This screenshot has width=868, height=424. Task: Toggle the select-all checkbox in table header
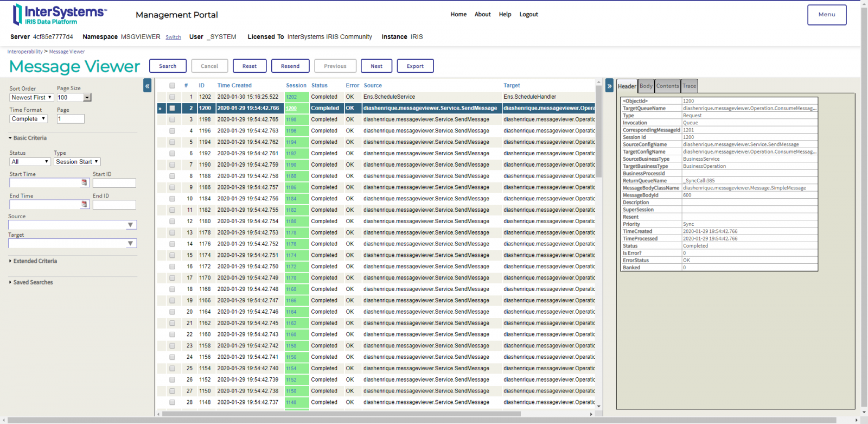(x=172, y=86)
